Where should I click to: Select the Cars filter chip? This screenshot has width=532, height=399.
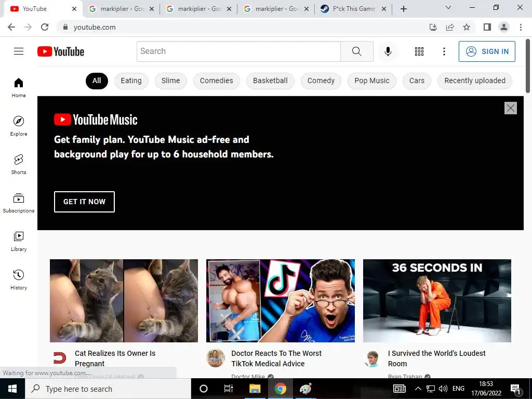click(x=417, y=81)
